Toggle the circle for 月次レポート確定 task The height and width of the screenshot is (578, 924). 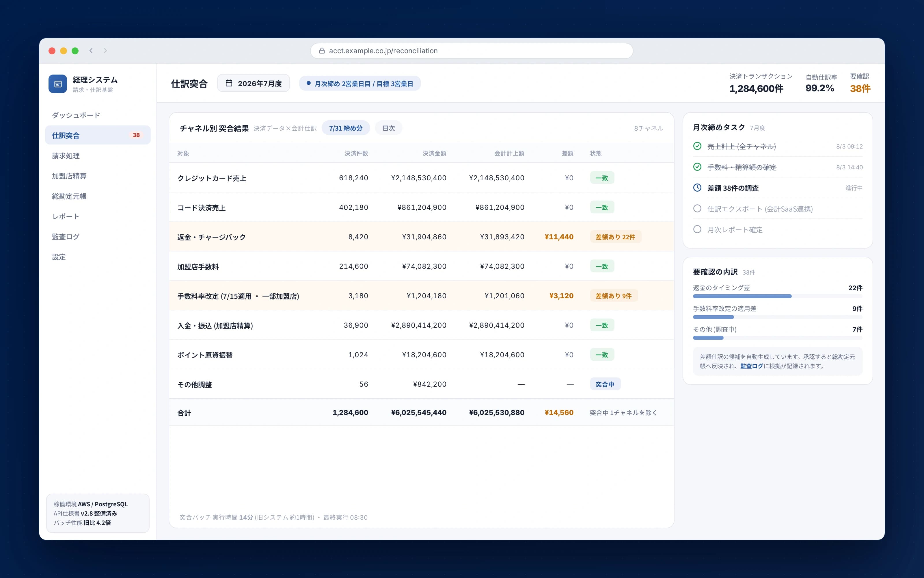697,229
